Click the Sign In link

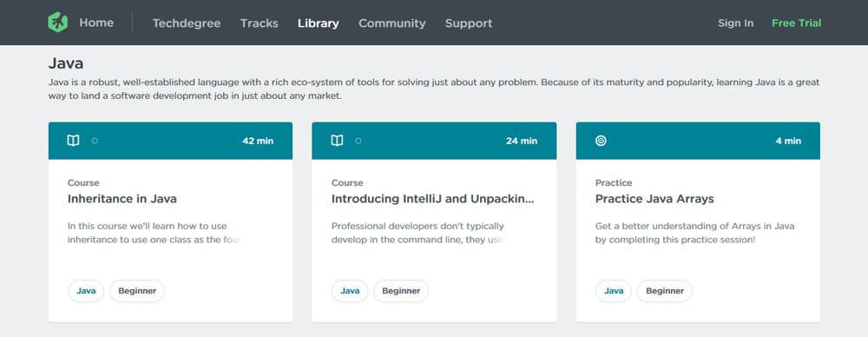click(736, 23)
